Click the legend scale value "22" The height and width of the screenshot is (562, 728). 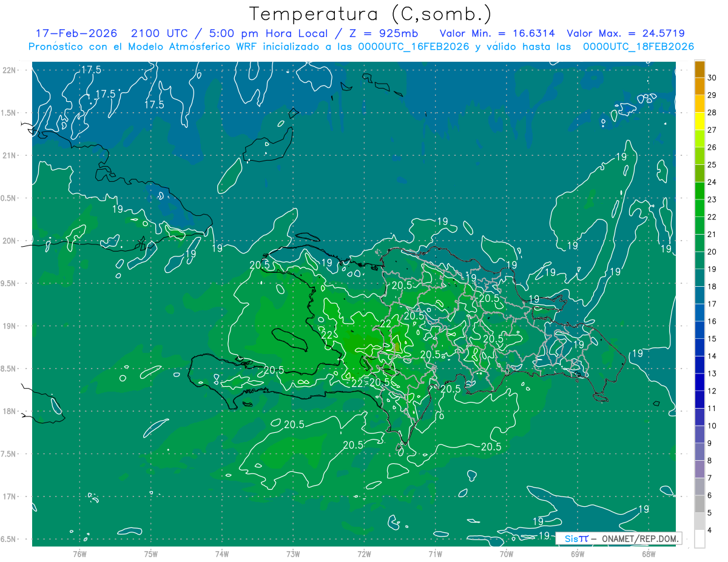[x=712, y=217]
